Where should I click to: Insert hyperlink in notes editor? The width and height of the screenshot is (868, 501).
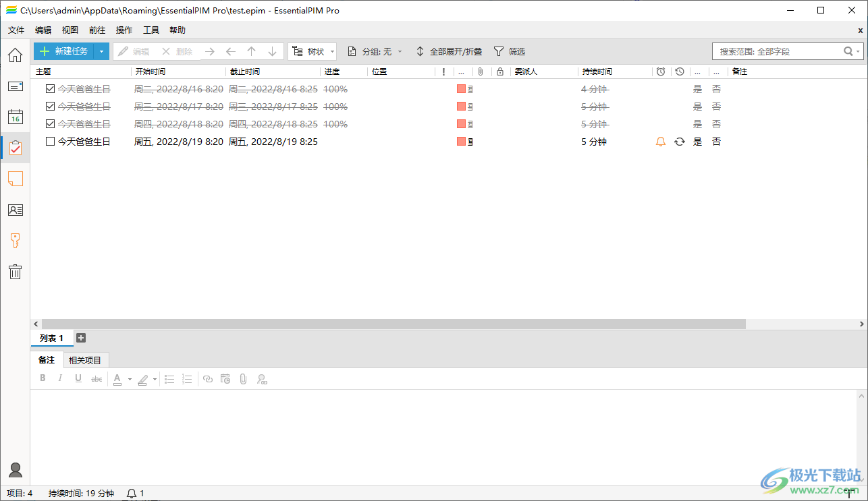coord(208,379)
